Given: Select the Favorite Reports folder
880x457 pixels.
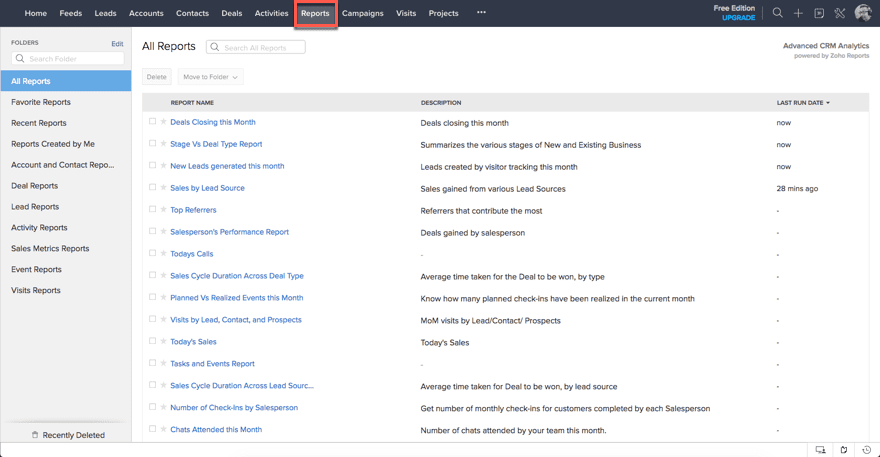Looking at the screenshot, I should tap(41, 102).
